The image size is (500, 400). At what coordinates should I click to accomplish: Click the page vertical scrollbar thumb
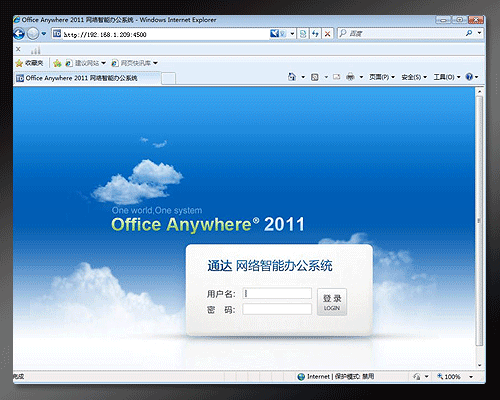[x=479, y=221]
